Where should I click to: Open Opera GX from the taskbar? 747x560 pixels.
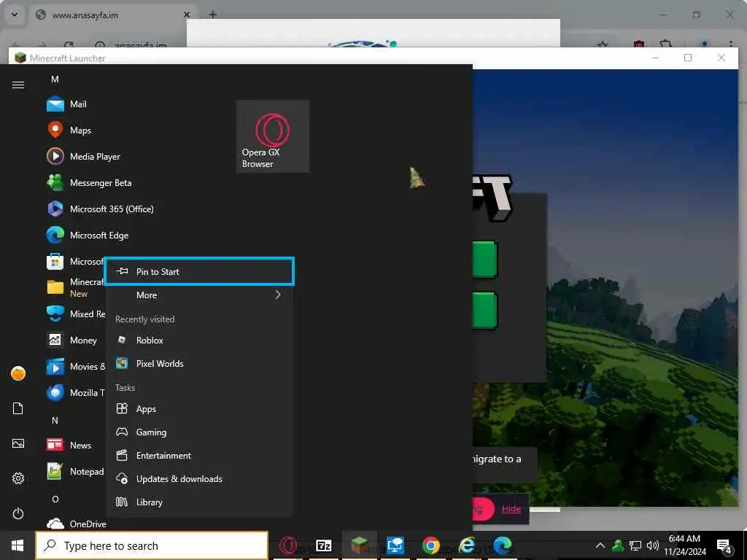pyautogui.click(x=287, y=545)
